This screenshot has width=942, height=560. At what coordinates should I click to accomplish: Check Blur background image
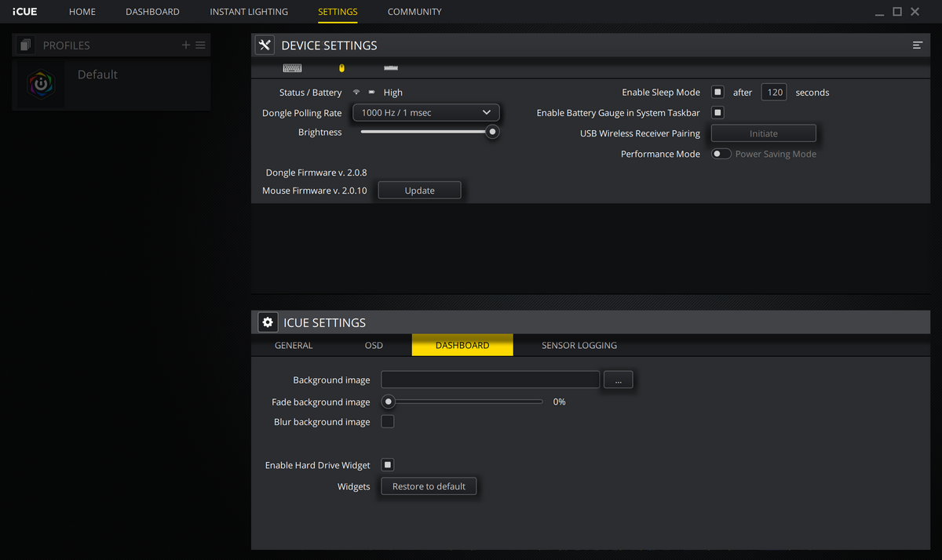(388, 421)
